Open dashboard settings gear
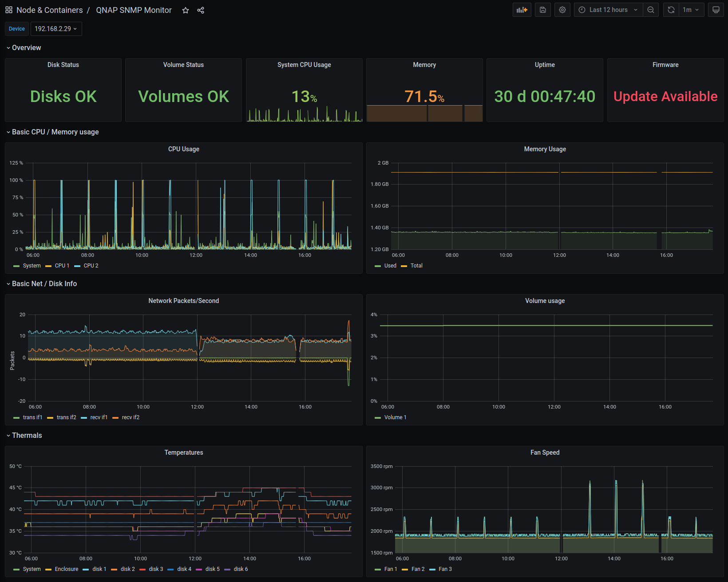 pyautogui.click(x=562, y=10)
